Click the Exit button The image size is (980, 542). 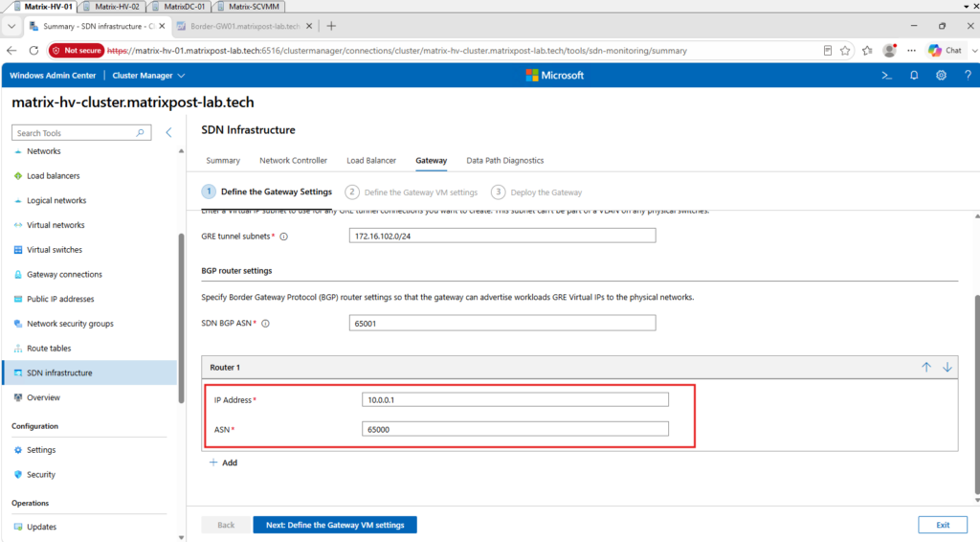(x=943, y=525)
